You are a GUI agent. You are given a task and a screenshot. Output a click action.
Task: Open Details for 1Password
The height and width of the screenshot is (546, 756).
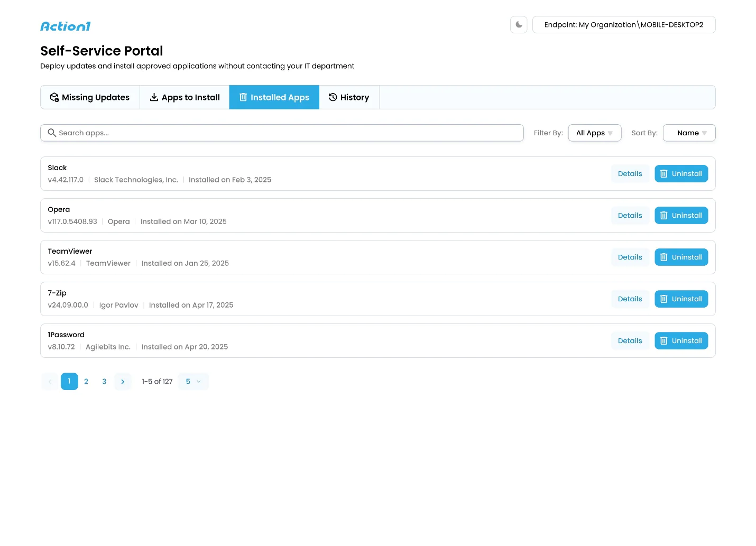click(630, 341)
